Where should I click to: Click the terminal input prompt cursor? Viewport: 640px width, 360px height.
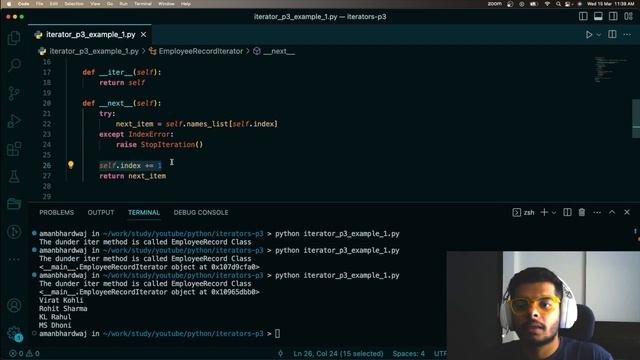point(278,333)
